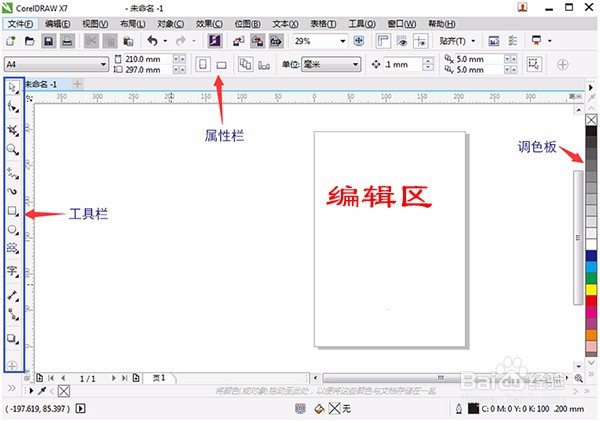Expand the application launcher dropdown arrow
Viewport: 600px width, 421px height.
click(549, 41)
